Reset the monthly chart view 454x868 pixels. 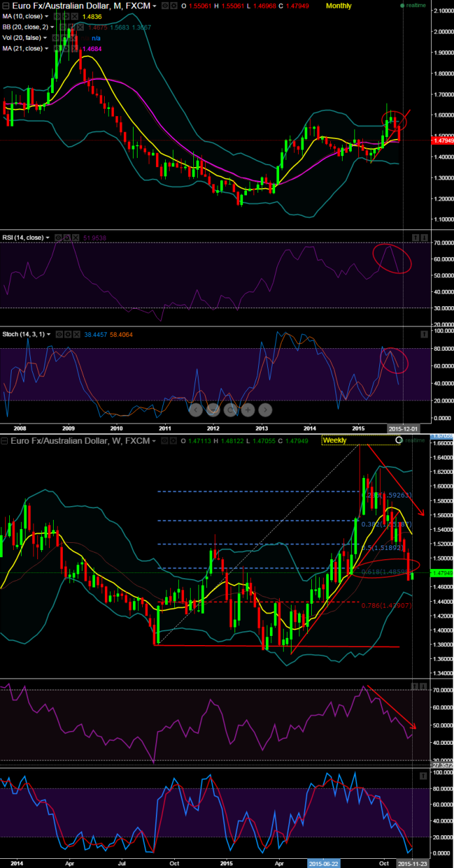(230, 410)
